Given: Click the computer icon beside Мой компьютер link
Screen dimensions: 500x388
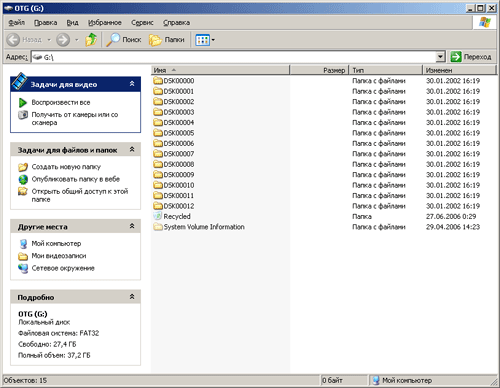Looking at the screenshot, I should point(23,244).
